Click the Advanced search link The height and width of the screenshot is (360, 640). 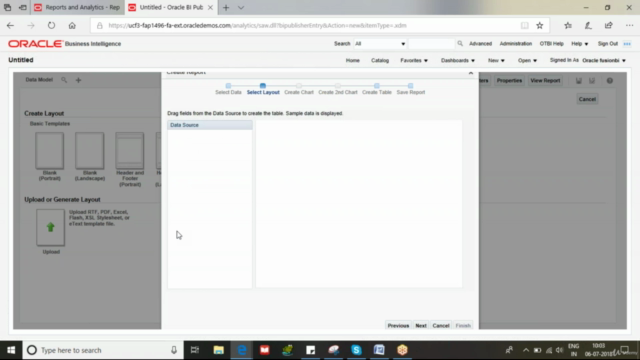(480, 44)
